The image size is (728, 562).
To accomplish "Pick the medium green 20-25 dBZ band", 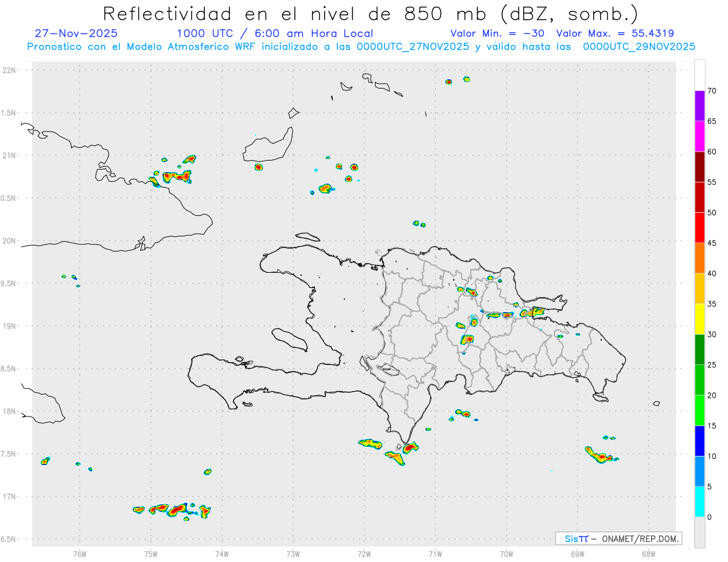I will [x=699, y=380].
